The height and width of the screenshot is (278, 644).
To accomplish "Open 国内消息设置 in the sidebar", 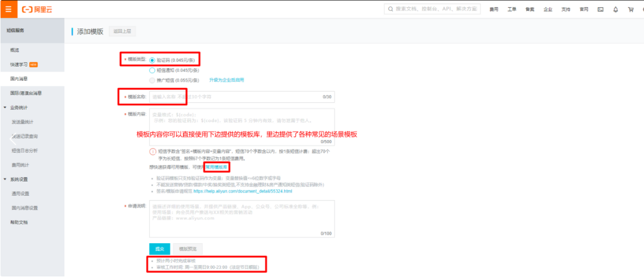I will pyautogui.click(x=25, y=208).
